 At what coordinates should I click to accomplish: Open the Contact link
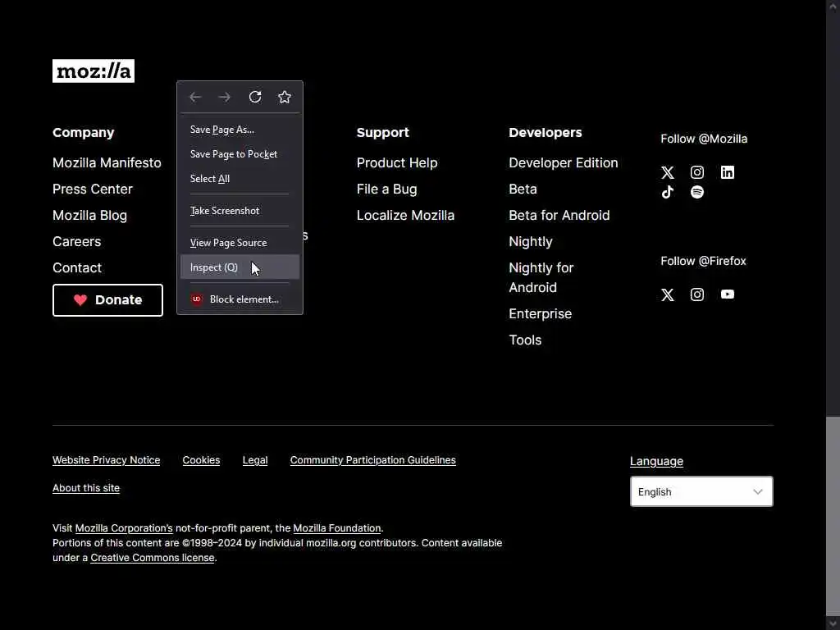[x=76, y=268]
